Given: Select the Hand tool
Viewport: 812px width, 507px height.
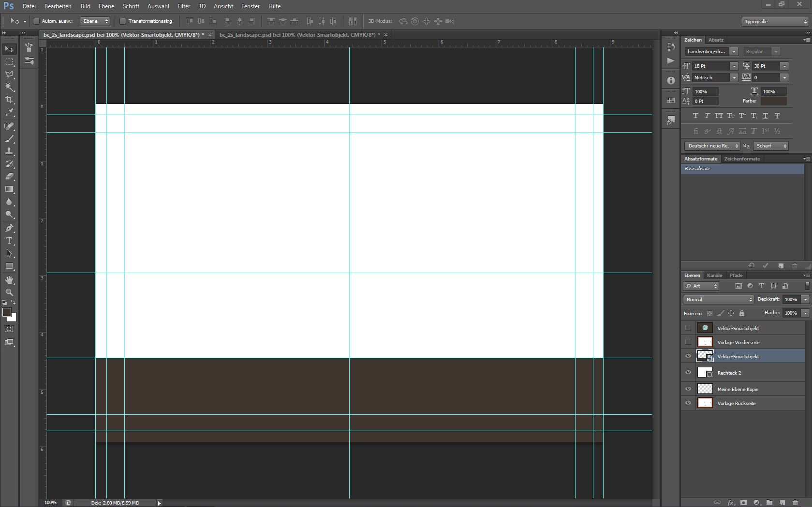Looking at the screenshot, I should 9,280.
